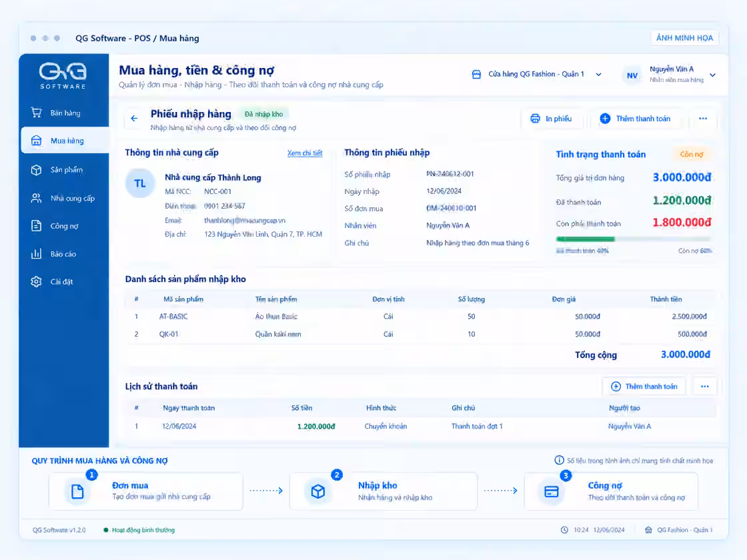Viewport: 747px width, 560px height.
Task: Click the Thanh toán đợt 1 note
Action: point(477,426)
